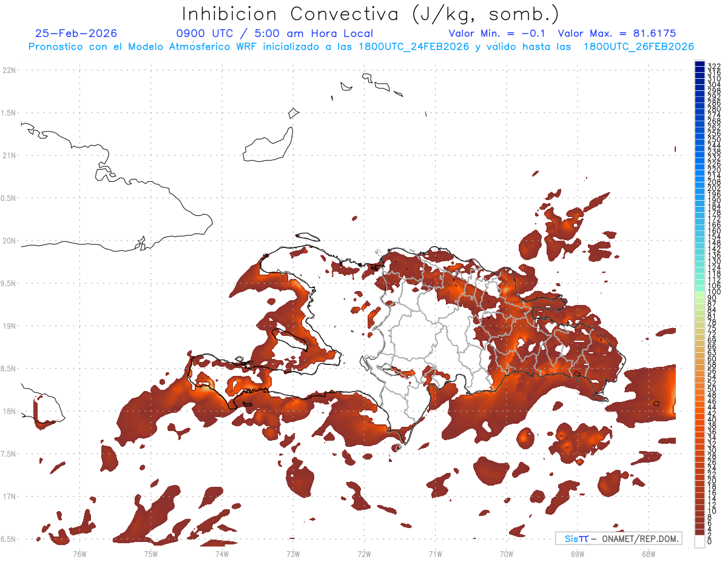The width and height of the screenshot is (728, 562).
Task: Click the "18N" latitude axis label
Action: (x=9, y=411)
